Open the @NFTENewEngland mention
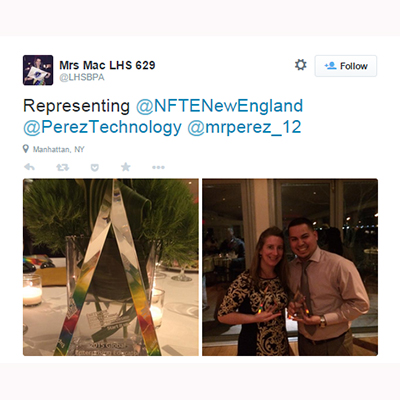This screenshot has width=400, height=400. 219,106
